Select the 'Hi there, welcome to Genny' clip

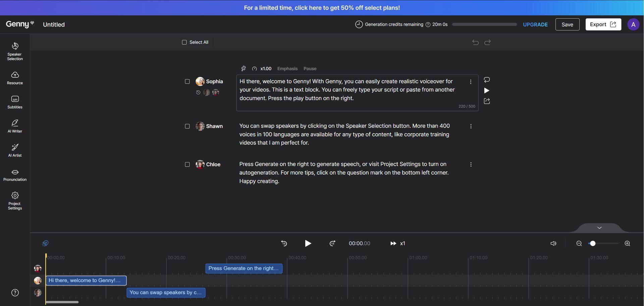[x=86, y=280]
